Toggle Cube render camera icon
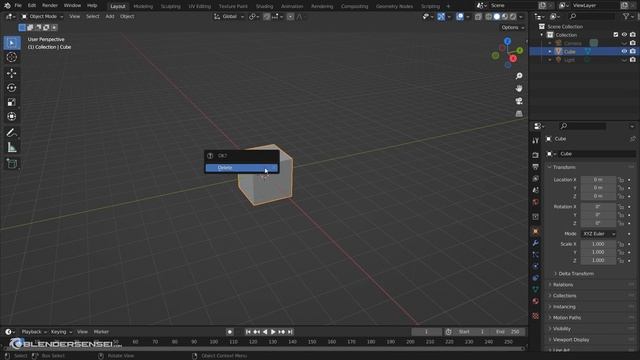Image resolution: width=640 pixels, height=360 pixels. [x=633, y=51]
